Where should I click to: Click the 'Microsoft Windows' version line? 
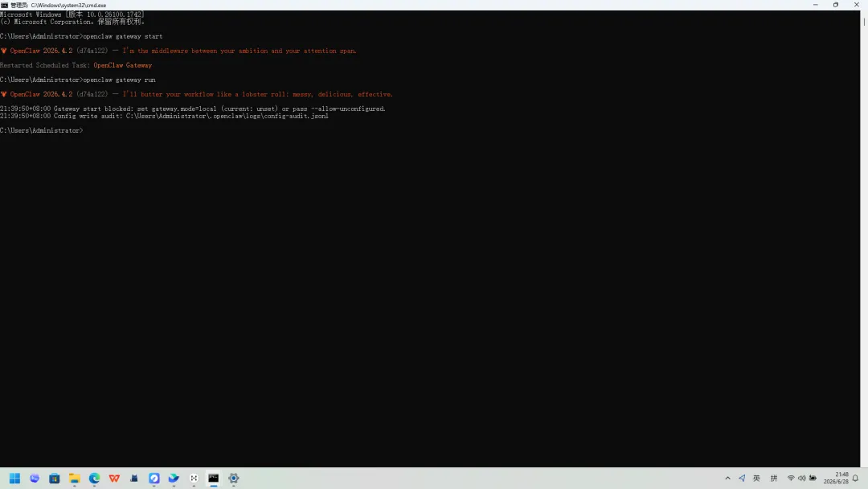coord(72,14)
